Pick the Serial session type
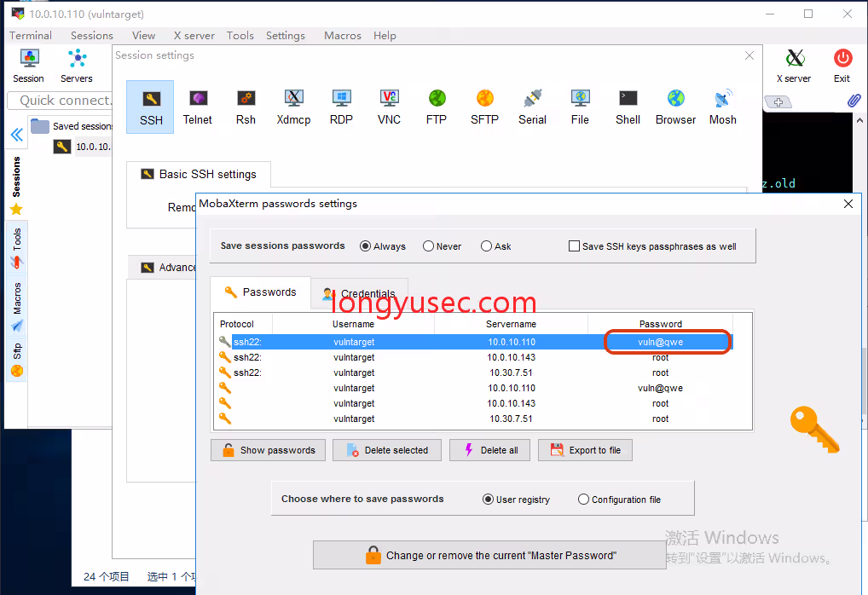Screen dimensions: 868x595 tap(533, 107)
